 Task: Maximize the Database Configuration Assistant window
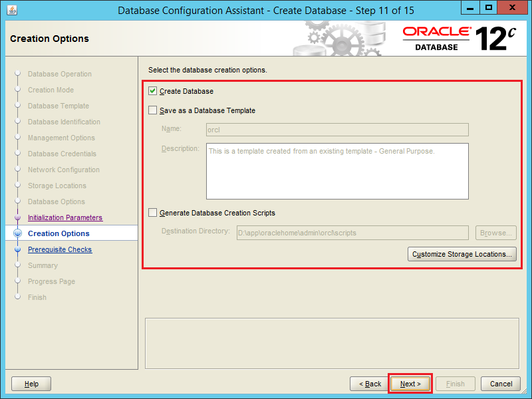tap(488, 7)
